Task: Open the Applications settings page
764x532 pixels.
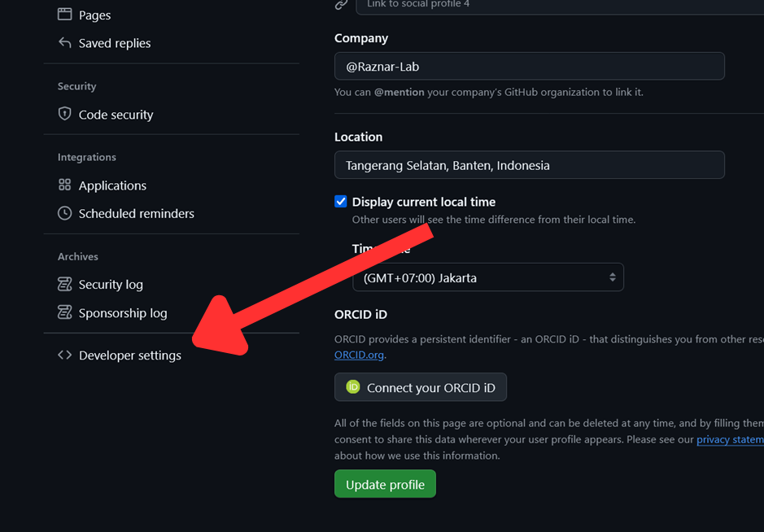Action: (112, 185)
